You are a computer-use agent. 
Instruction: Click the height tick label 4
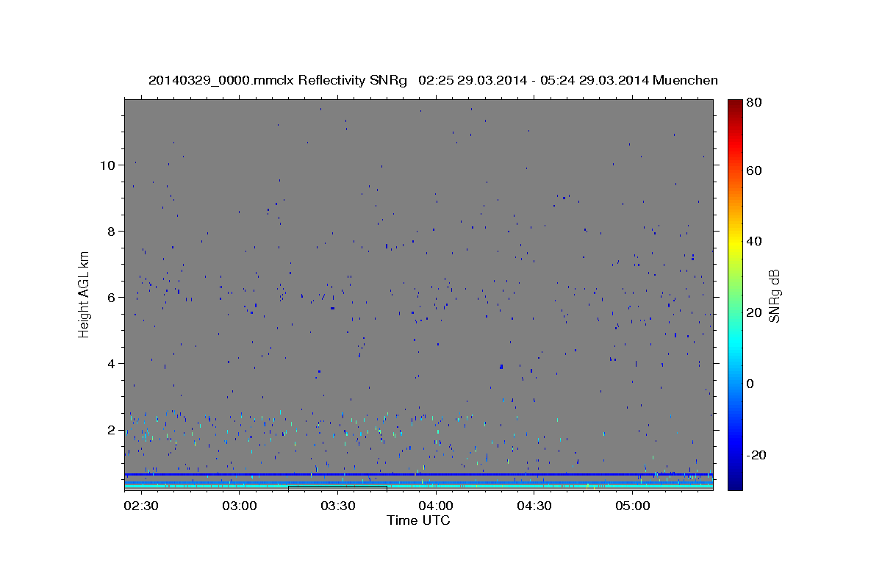(x=111, y=363)
